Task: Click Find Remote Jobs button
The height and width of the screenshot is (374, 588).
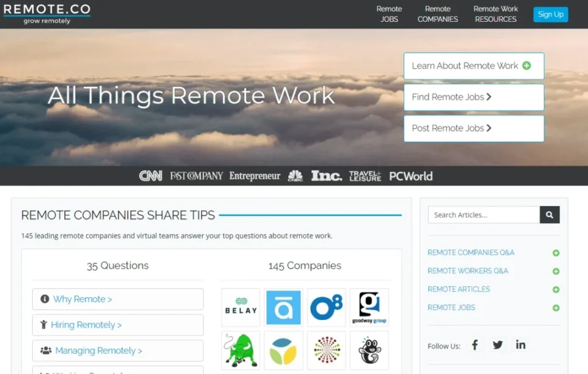Action: 474,97
